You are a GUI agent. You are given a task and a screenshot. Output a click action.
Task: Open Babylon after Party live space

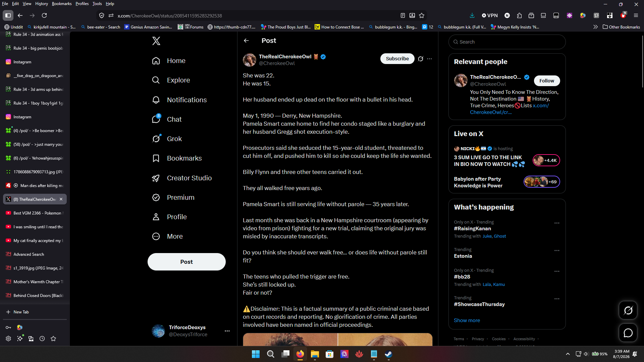(x=507, y=182)
